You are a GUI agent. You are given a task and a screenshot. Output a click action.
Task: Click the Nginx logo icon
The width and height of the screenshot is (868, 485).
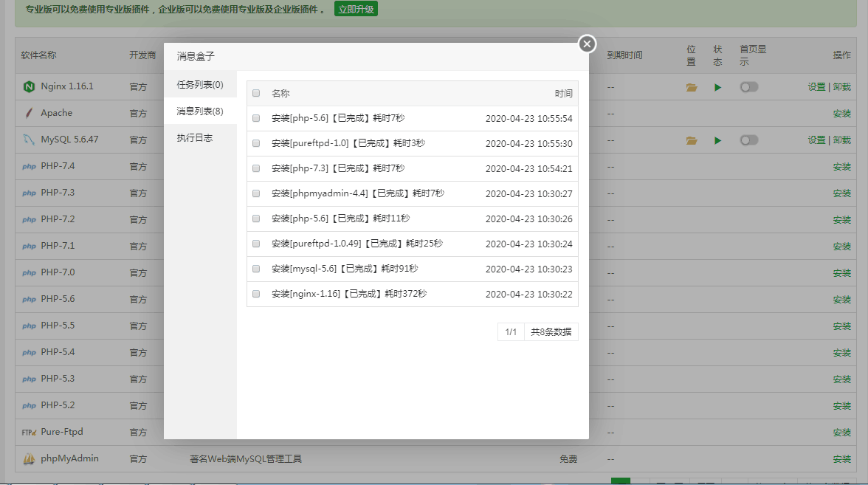point(28,86)
